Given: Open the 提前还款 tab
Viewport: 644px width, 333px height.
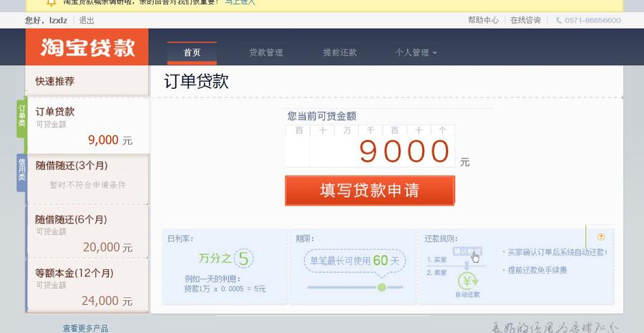Looking at the screenshot, I should coord(340,52).
